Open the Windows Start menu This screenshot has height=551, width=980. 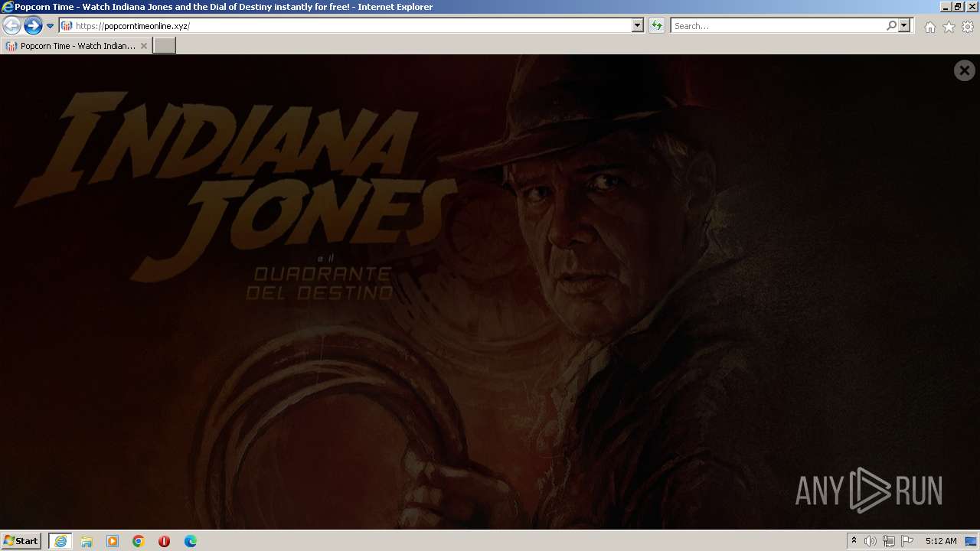click(x=21, y=541)
